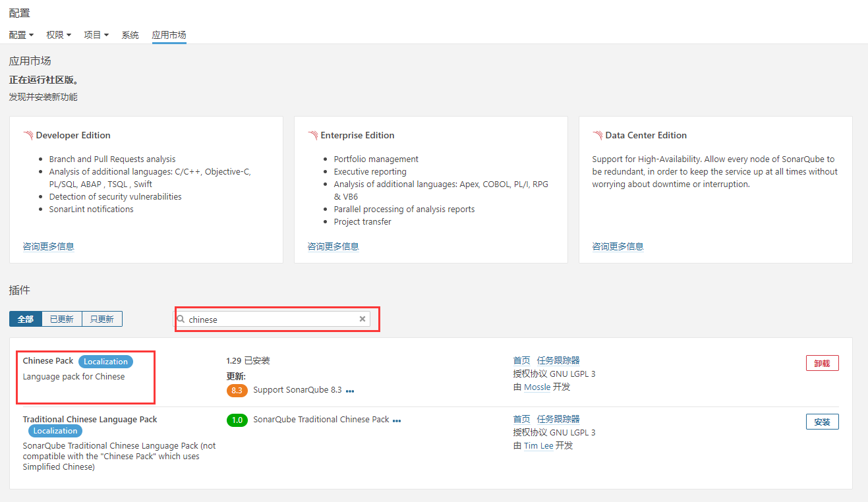Open Traditional Chinese Pack 首页 link
Screen dimensions: 868x502
click(521, 419)
